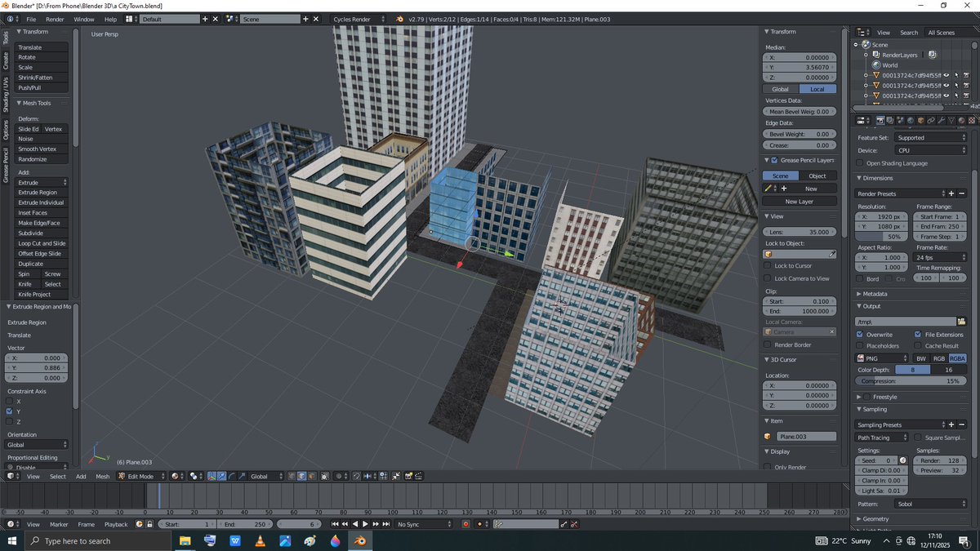
Task: Open the Modifiers wrench tab icon
Action: pyautogui.click(x=941, y=121)
